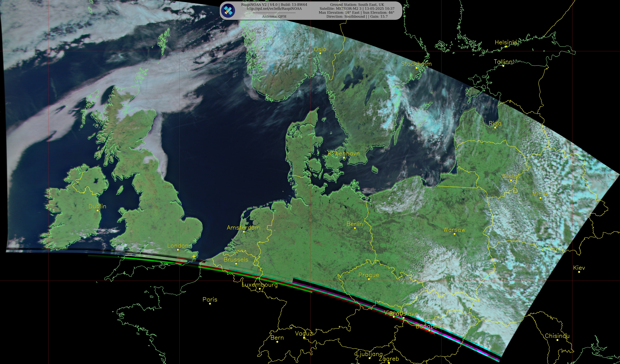Click the Ljubljana city label
This screenshot has width=620, height=364.
pyautogui.click(x=369, y=354)
